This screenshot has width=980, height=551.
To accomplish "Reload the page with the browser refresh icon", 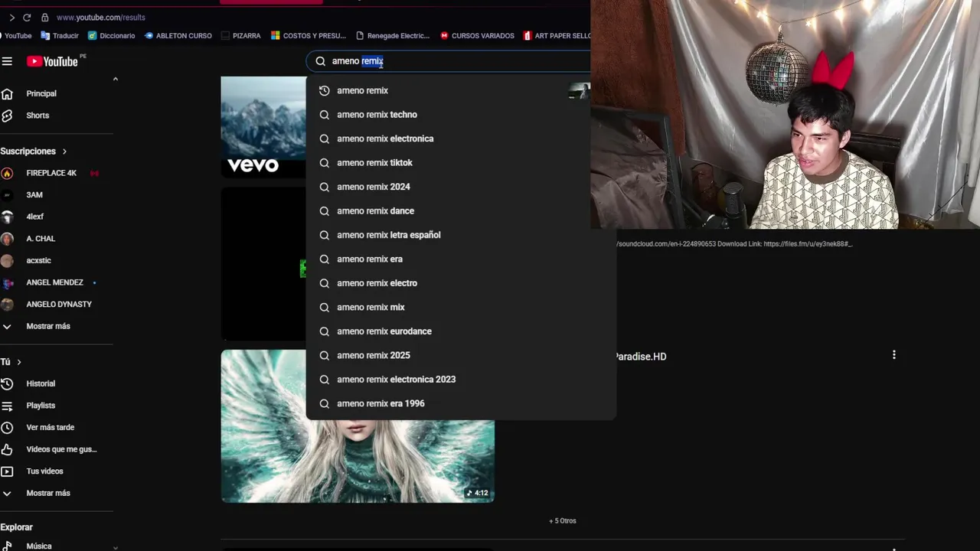I will pos(27,18).
